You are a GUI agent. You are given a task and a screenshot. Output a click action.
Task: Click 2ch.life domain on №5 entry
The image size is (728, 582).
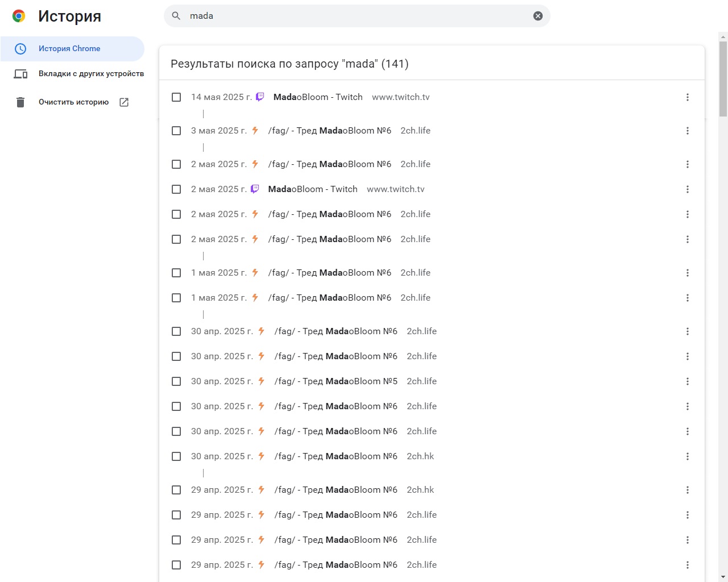point(422,381)
